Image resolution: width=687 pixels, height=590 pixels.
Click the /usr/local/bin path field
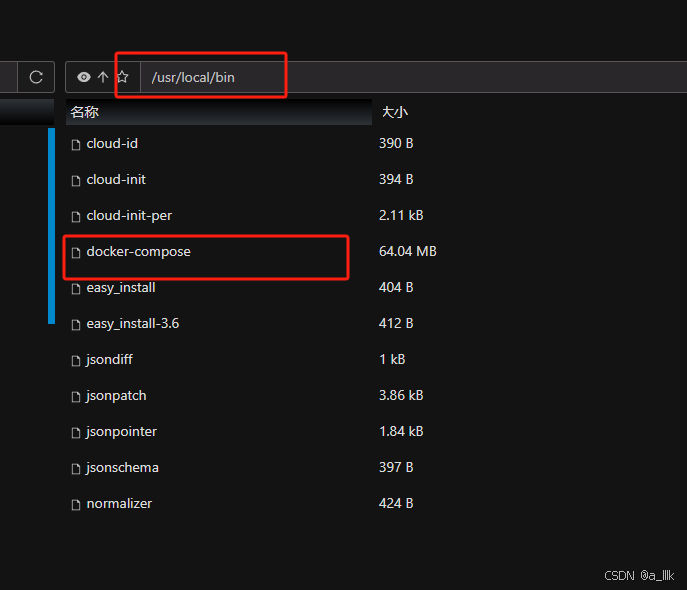click(413, 77)
